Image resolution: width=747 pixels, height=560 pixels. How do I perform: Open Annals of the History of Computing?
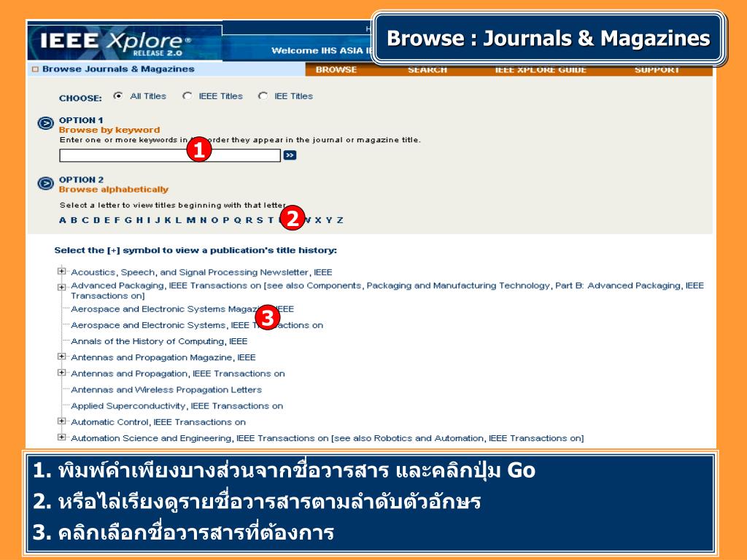pyautogui.click(x=159, y=341)
